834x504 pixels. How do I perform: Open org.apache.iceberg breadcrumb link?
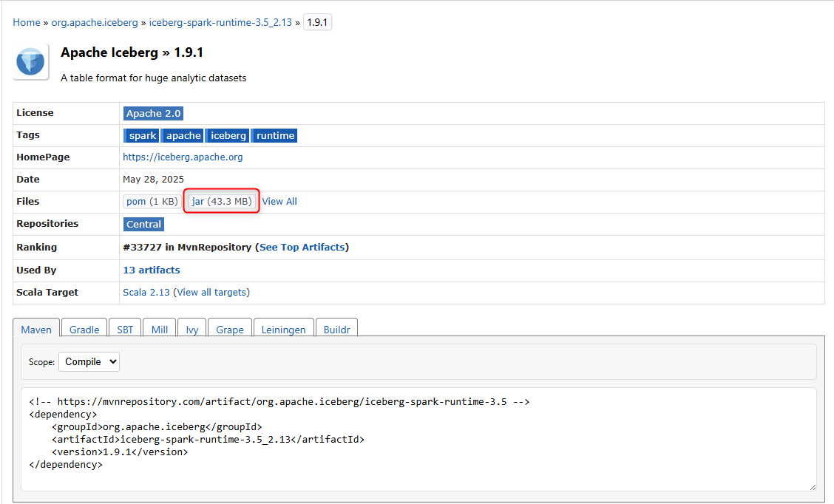pyautogui.click(x=95, y=22)
